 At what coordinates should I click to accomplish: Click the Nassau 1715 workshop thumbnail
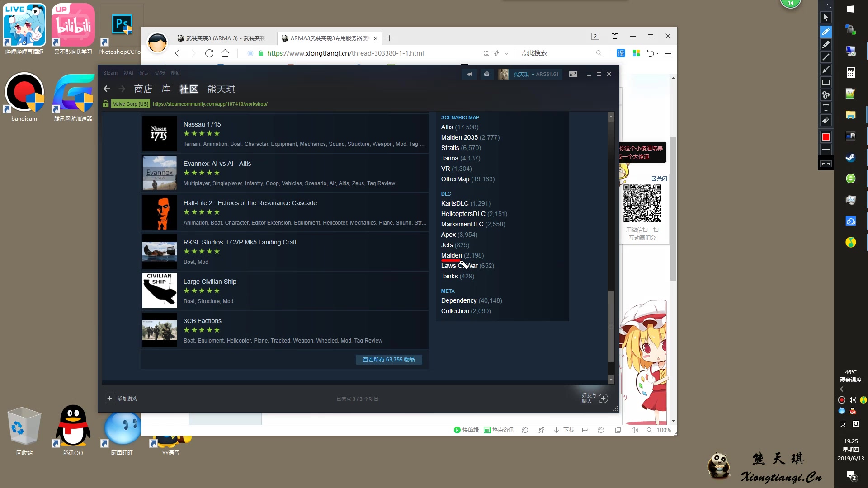[159, 133]
